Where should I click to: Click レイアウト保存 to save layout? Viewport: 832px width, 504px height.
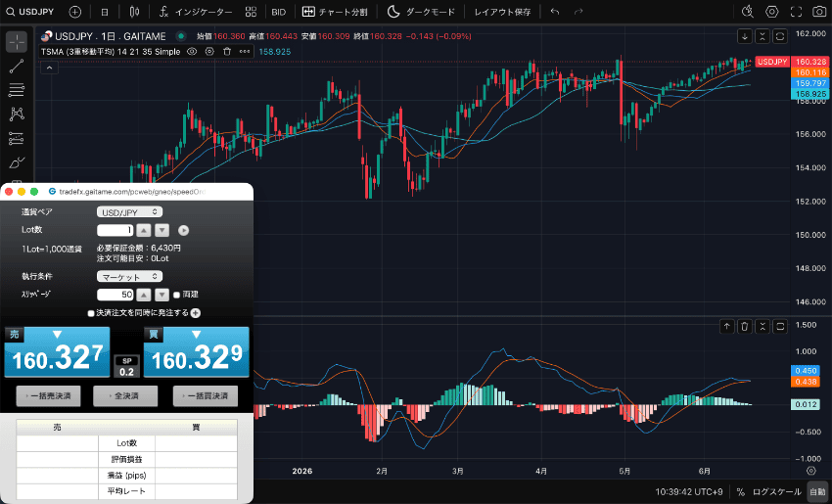(x=502, y=12)
